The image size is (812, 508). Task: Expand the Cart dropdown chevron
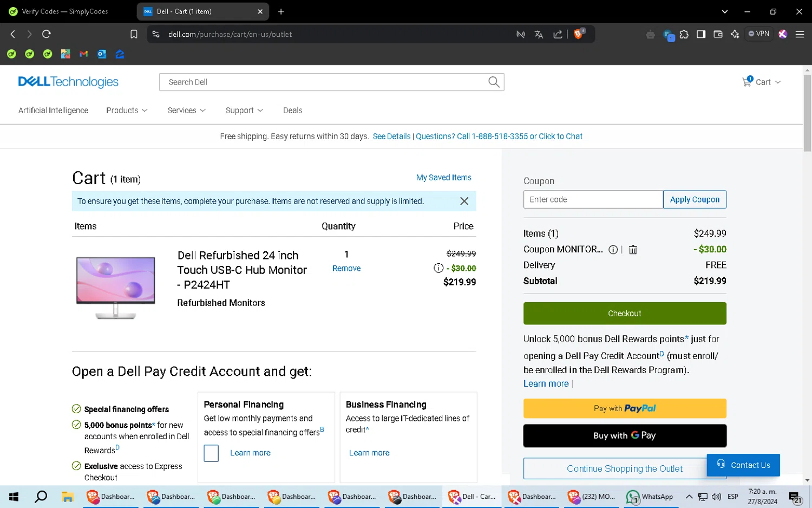click(x=778, y=82)
